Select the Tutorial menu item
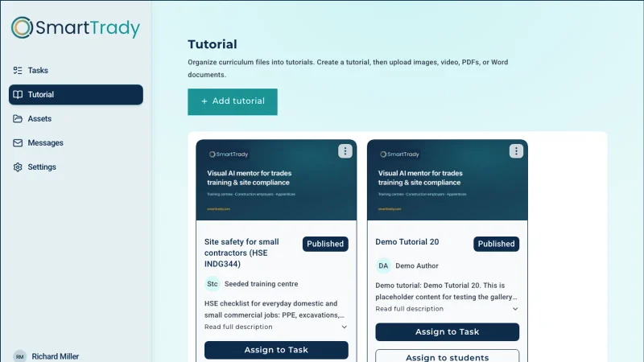644x362 pixels. tap(76, 94)
